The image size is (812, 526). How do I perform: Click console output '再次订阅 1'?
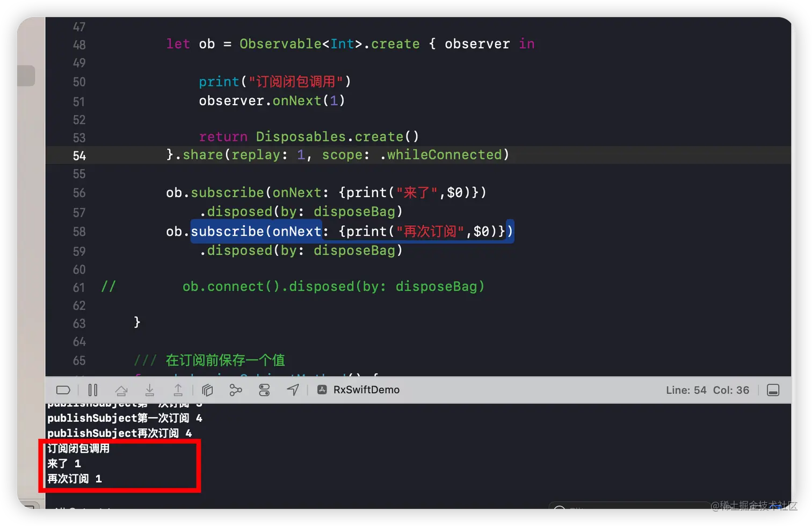pyautogui.click(x=75, y=479)
